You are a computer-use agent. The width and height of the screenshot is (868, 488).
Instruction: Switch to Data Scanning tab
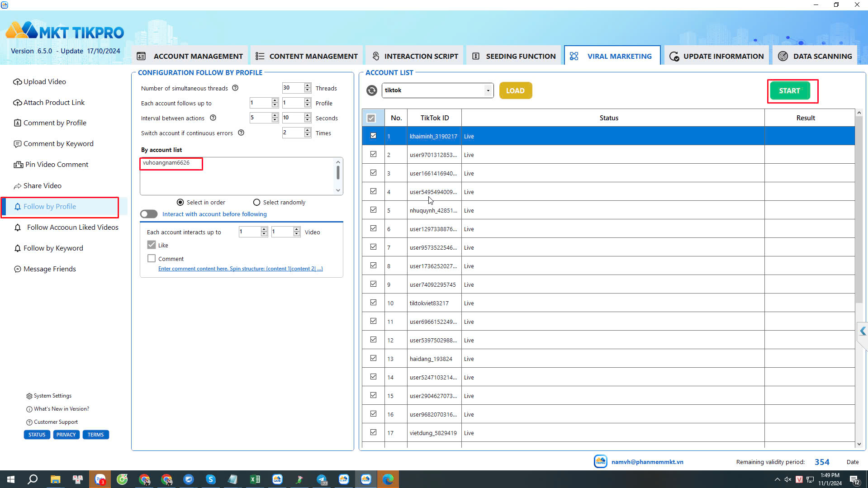point(815,56)
